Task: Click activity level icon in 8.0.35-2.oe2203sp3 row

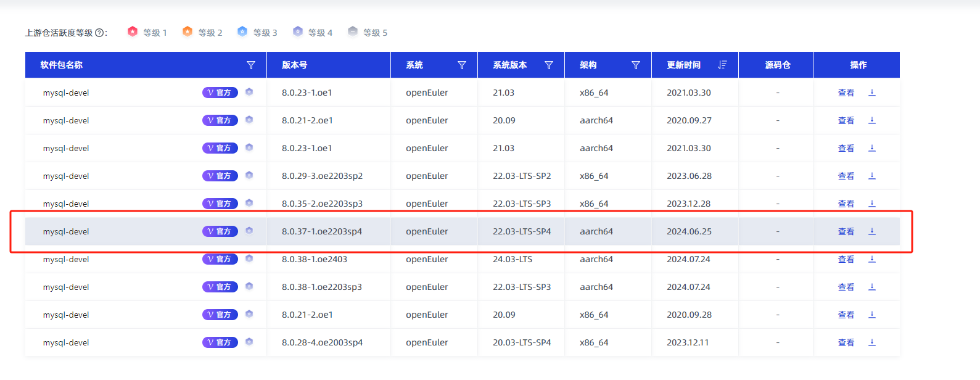Action: [x=249, y=203]
